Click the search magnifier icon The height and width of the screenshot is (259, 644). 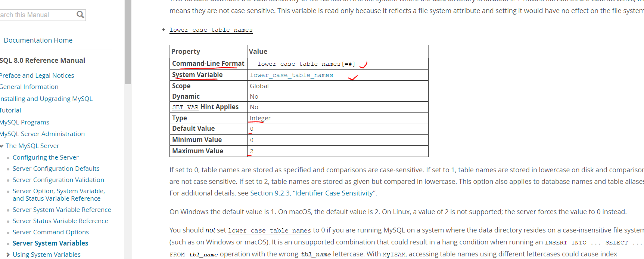coord(80,15)
